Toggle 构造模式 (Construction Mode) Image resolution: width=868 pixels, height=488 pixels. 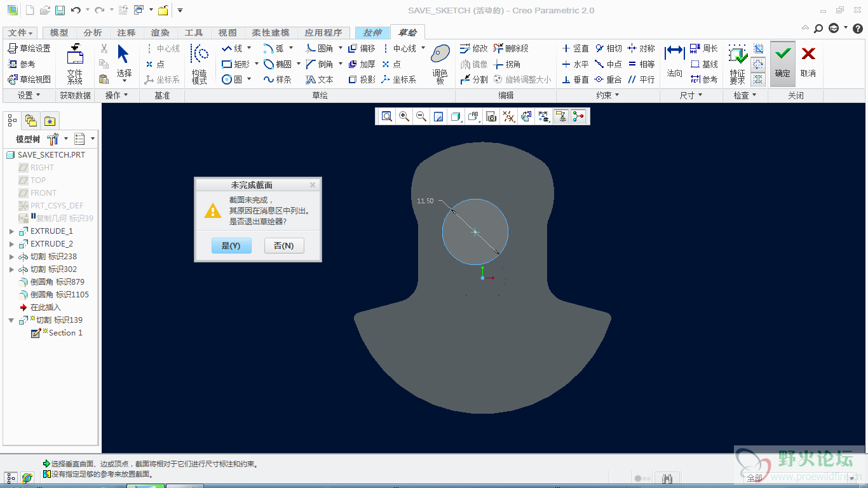200,65
